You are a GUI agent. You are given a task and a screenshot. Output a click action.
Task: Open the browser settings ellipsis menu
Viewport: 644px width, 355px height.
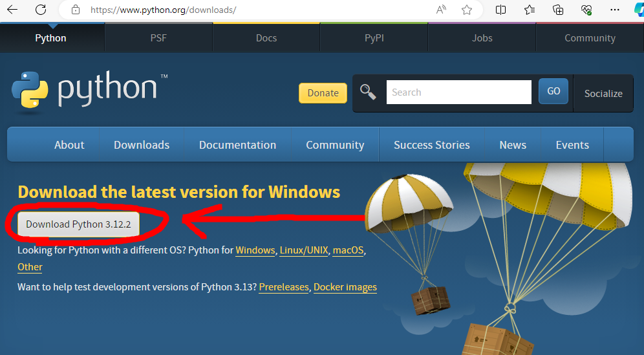coord(615,10)
